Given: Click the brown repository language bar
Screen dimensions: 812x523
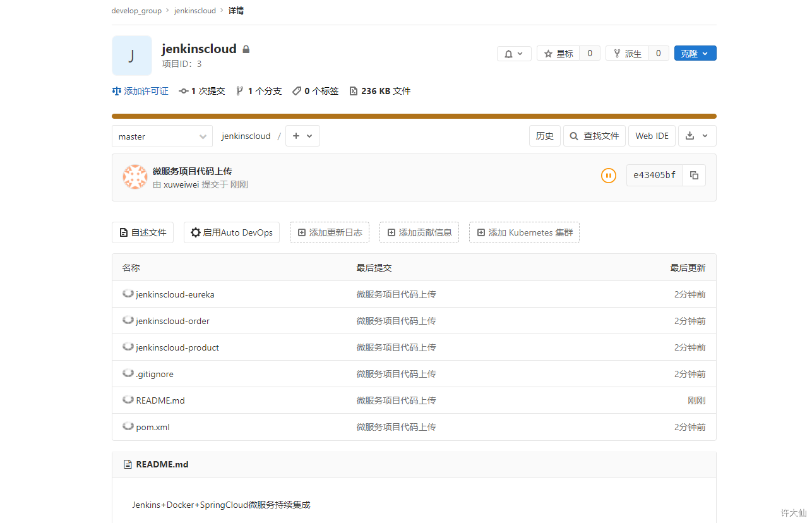Looking at the screenshot, I should coord(414,116).
